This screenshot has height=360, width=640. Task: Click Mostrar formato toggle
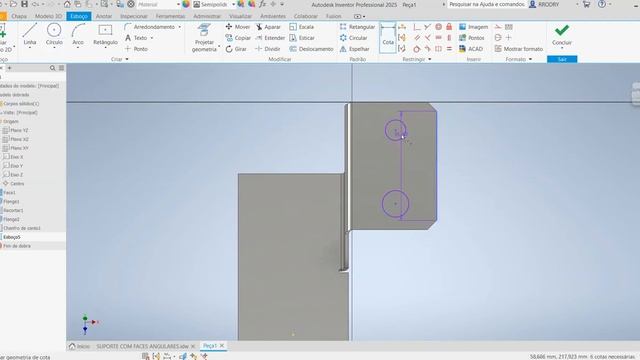(519, 49)
